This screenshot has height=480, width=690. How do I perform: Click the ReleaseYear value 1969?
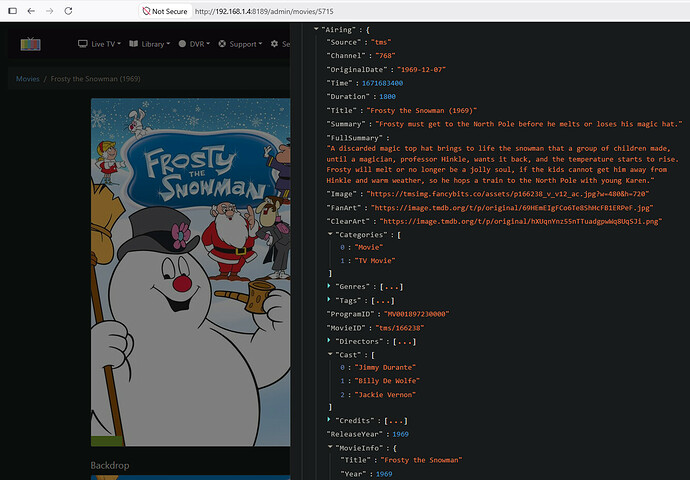[x=400, y=434]
